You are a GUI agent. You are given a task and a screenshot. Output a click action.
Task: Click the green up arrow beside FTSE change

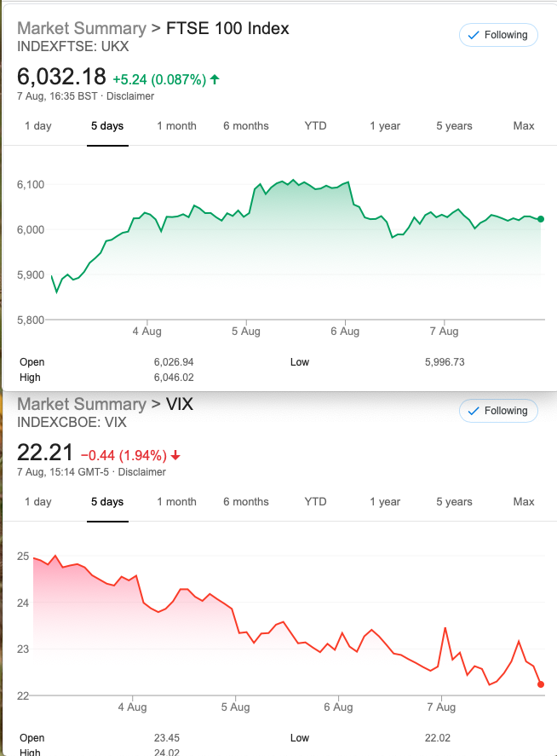coord(215,79)
